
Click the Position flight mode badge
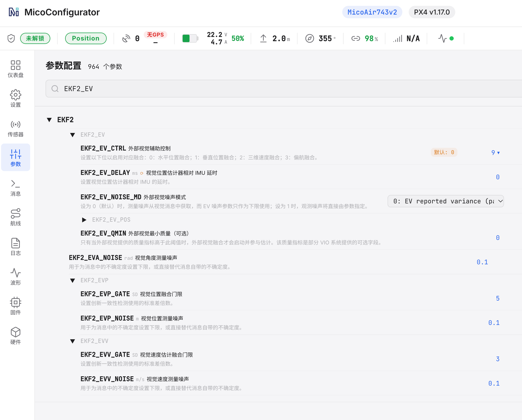click(86, 38)
